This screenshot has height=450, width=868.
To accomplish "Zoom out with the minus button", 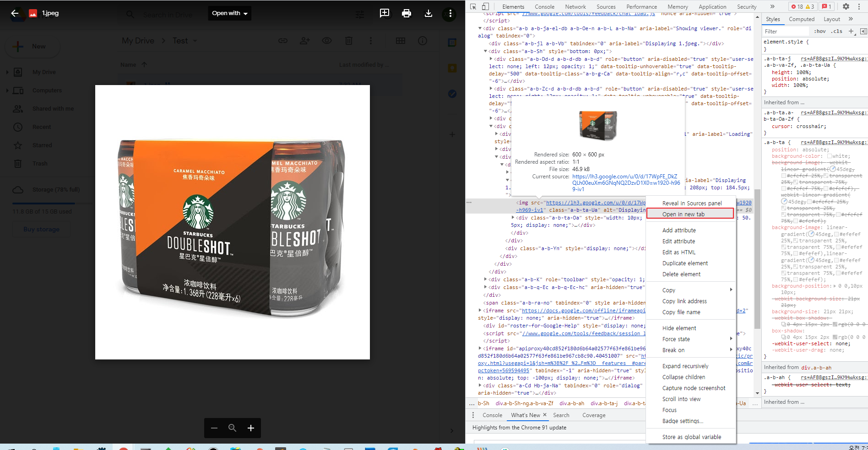I will coord(214,428).
